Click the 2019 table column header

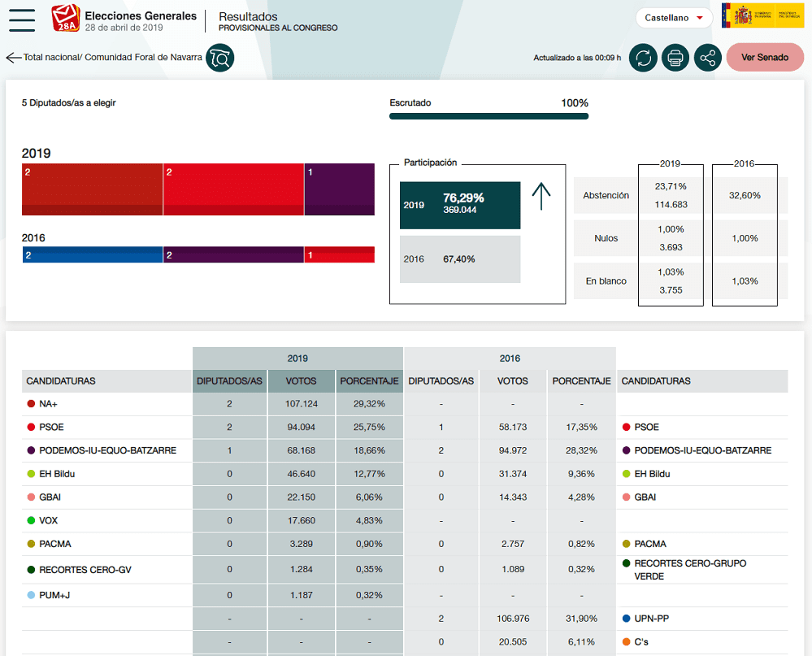tap(297, 358)
